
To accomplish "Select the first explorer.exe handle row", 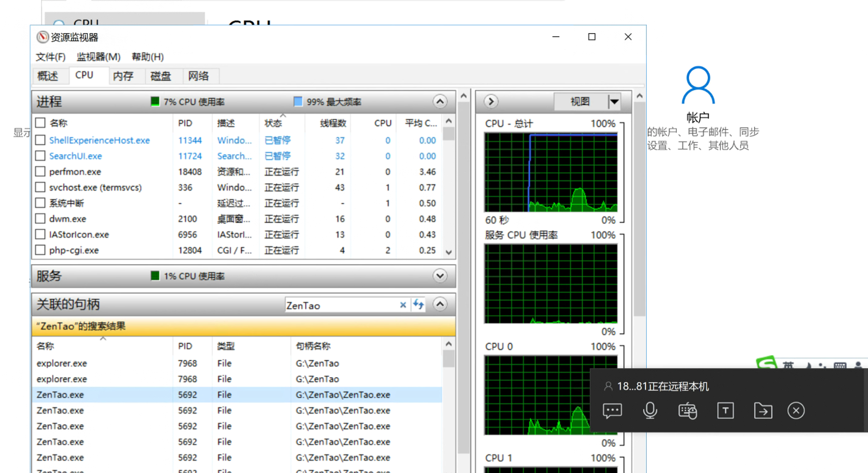I will tap(237, 363).
